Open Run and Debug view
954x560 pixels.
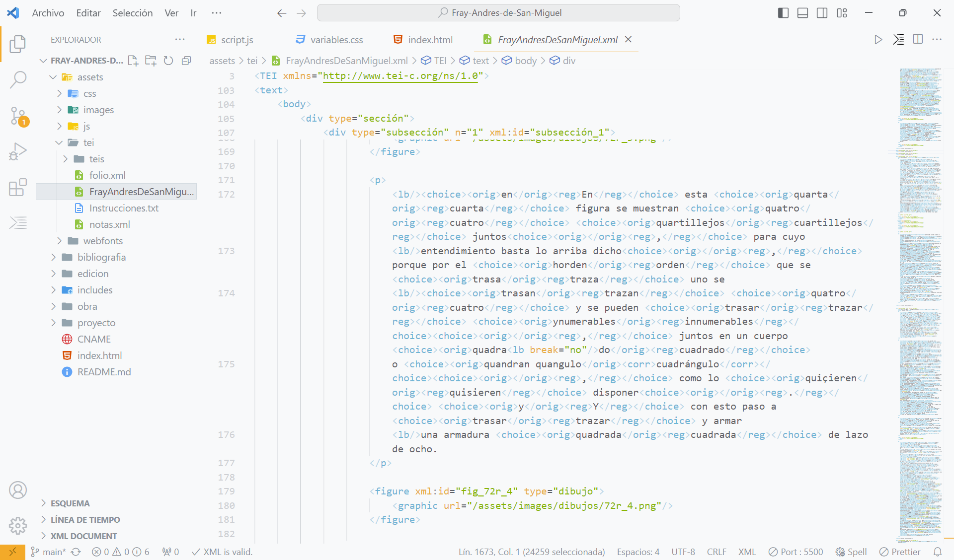point(17,151)
